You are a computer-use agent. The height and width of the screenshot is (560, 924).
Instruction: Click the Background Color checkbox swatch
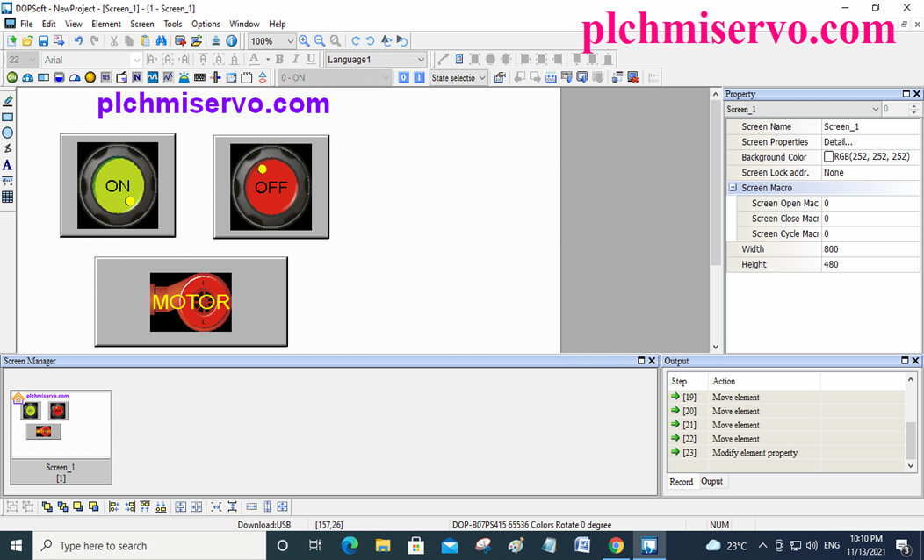pos(828,156)
